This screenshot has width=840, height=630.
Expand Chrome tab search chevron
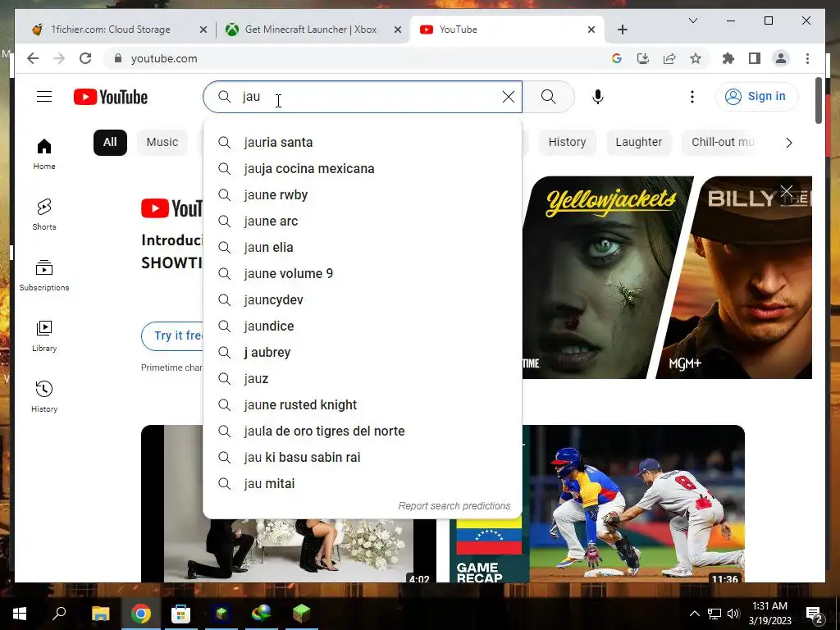tap(692, 21)
